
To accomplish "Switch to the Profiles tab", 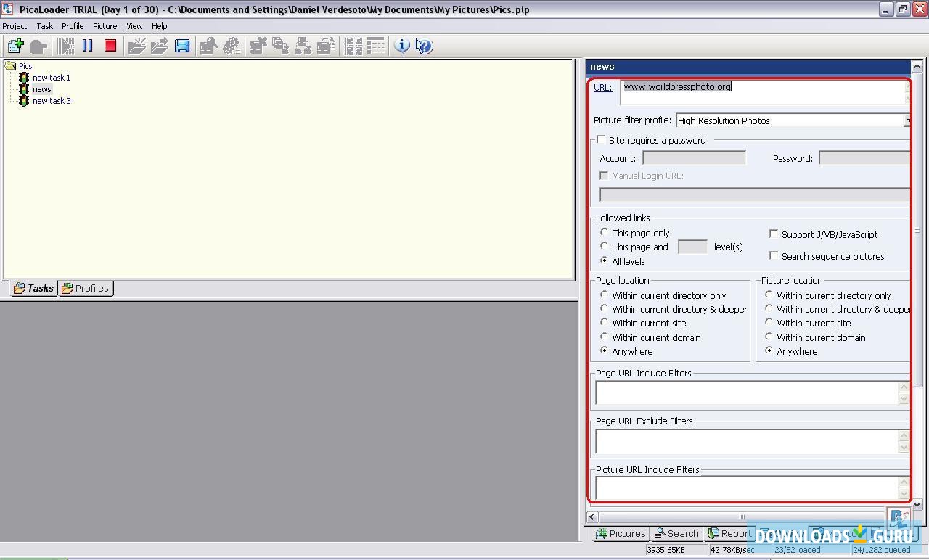I will pyautogui.click(x=86, y=288).
